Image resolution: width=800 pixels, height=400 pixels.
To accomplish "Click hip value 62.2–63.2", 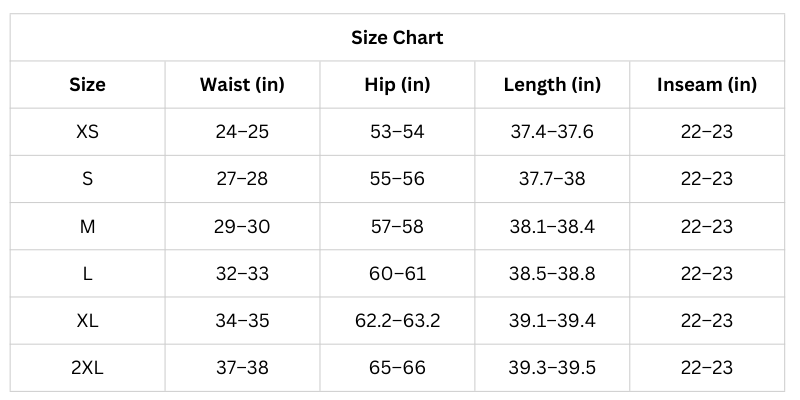I will tap(397, 321).
